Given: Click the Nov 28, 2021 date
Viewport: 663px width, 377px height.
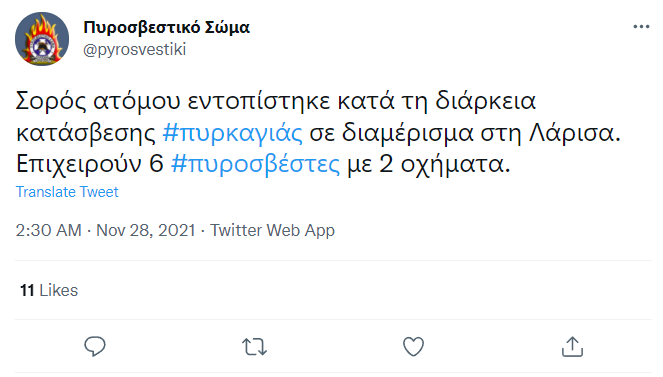Looking at the screenshot, I should [x=145, y=230].
